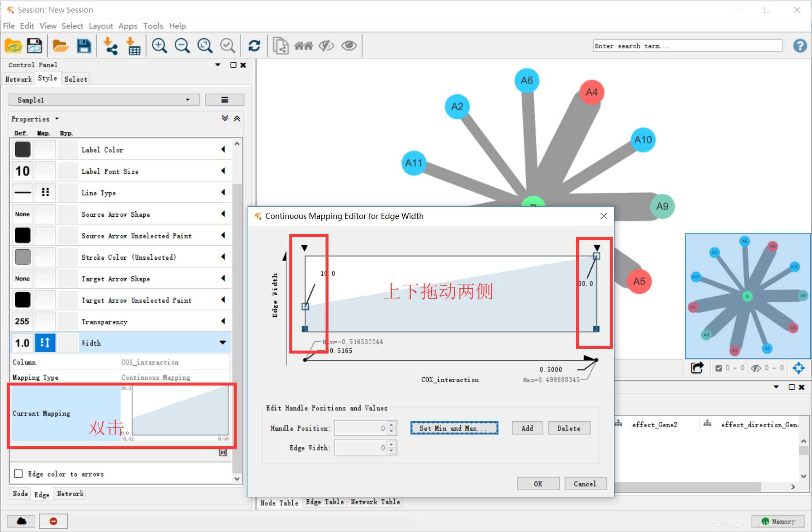Click Import Network from File icon
The width and height of the screenshot is (812, 532).
pyautogui.click(x=110, y=45)
